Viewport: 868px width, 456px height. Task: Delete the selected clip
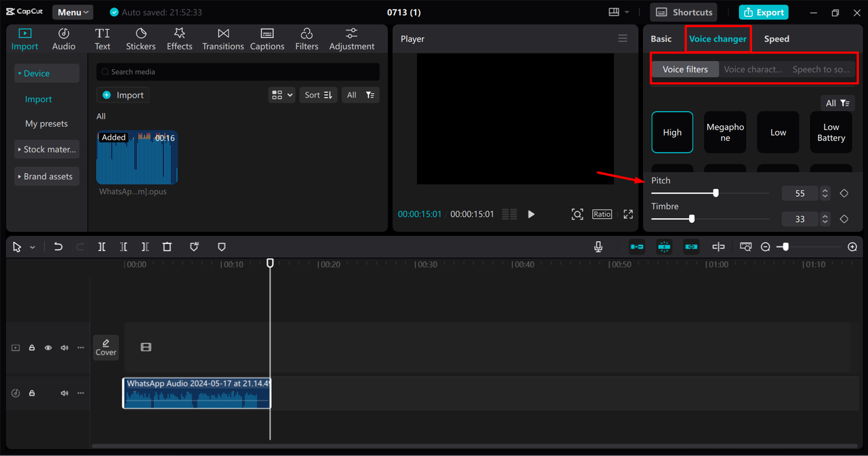pyautogui.click(x=167, y=247)
